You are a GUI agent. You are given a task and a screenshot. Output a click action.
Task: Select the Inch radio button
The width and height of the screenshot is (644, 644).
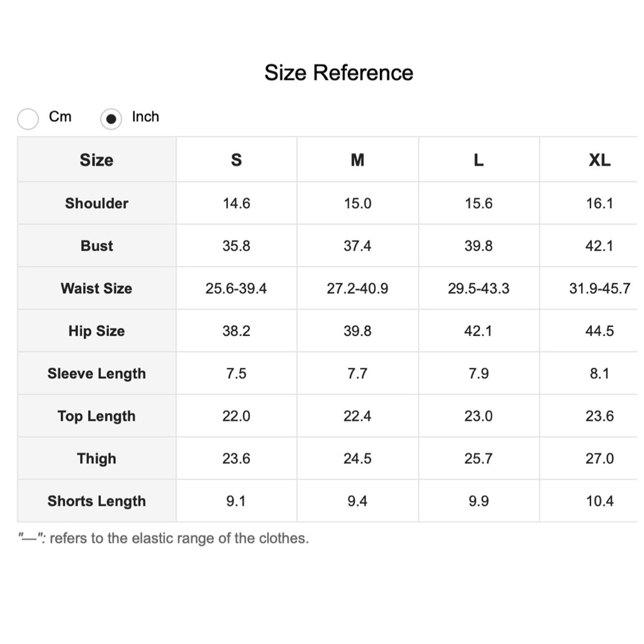pos(111,118)
